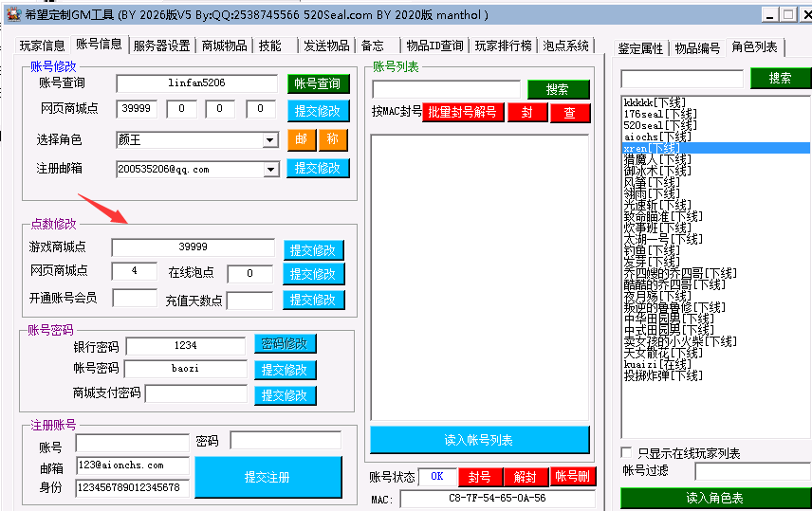Click the MAC address field
This screenshot has height=511, width=812.
click(x=497, y=499)
